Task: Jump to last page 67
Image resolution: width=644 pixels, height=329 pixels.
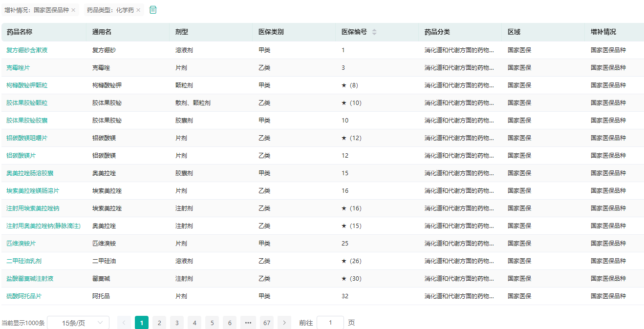Action: [x=266, y=323]
